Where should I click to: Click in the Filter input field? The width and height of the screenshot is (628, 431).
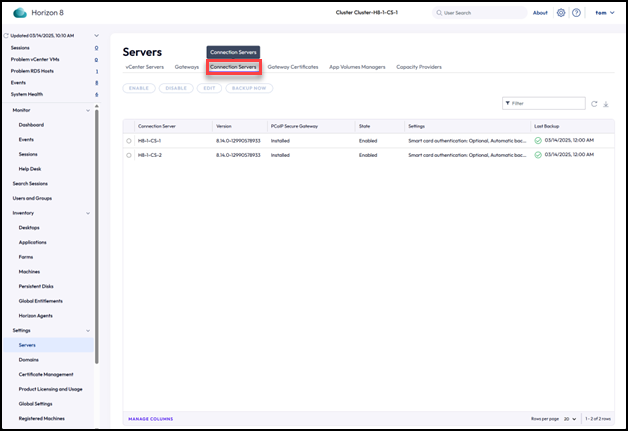click(x=545, y=103)
